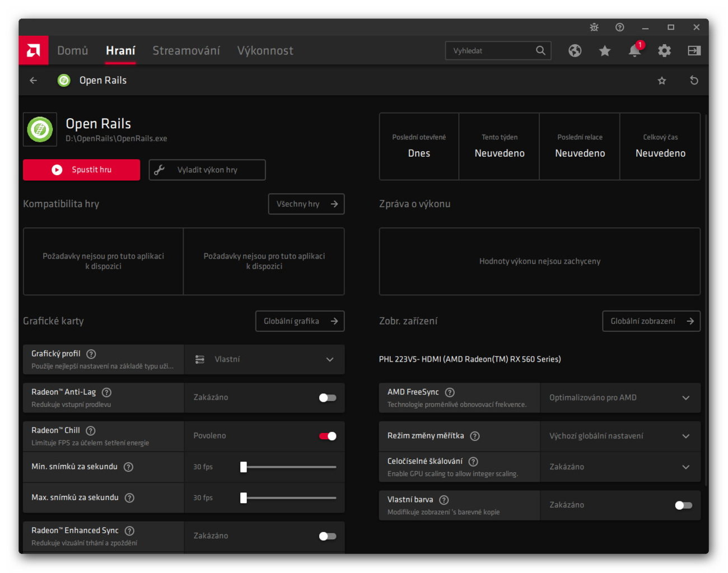Open the help question mark in title bar

(x=619, y=27)
